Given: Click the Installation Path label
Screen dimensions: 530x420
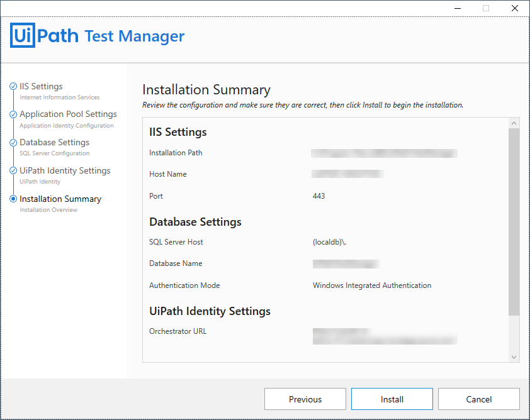Looking at the screenshot, I should coord(176,153).
